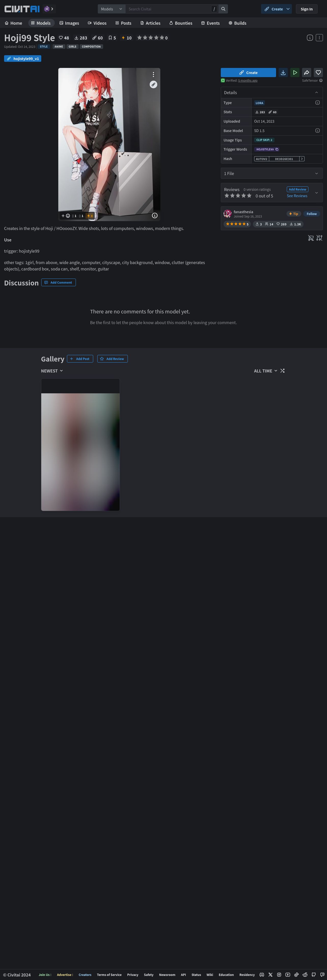Open the blurred gallery image thumbnail
327x980 pixels.
coord(80,452)
